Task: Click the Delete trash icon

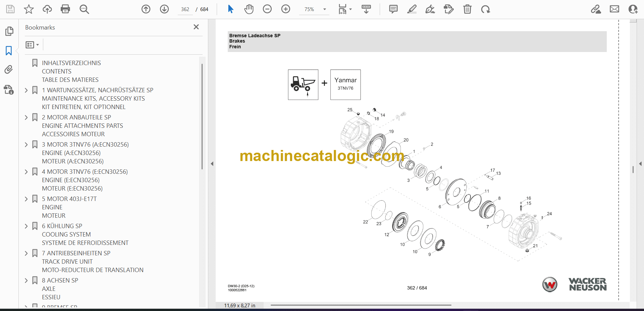Action: point(467,9)
